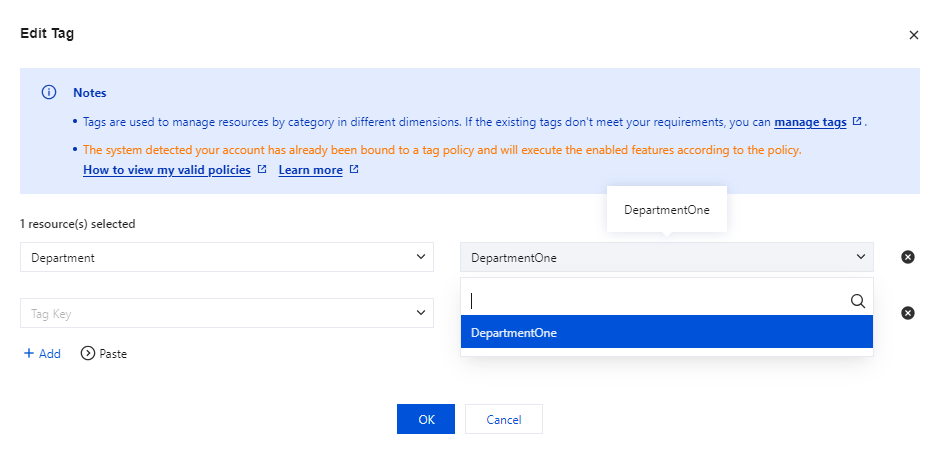Expand the Department tag key dropdown
943x454 pixels.
click(227, 257)
